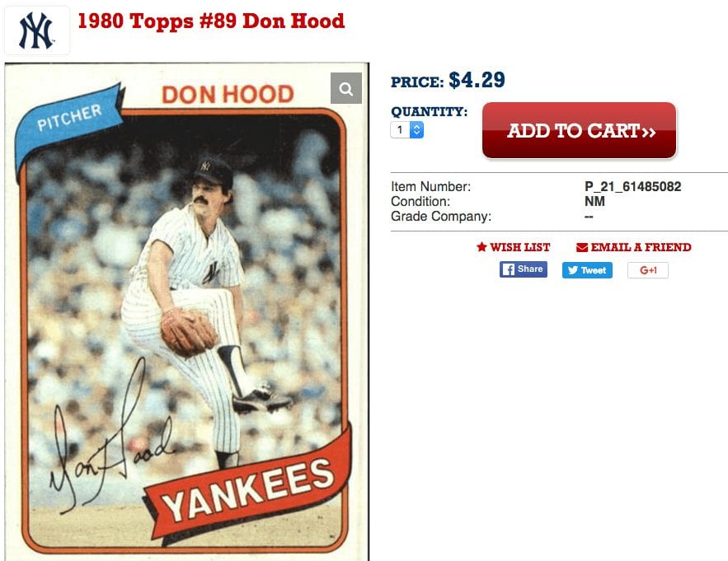Open the quantity dropdown
This screenshot has height=561, width=728.
pyautogui.click(x=406, y=129)
